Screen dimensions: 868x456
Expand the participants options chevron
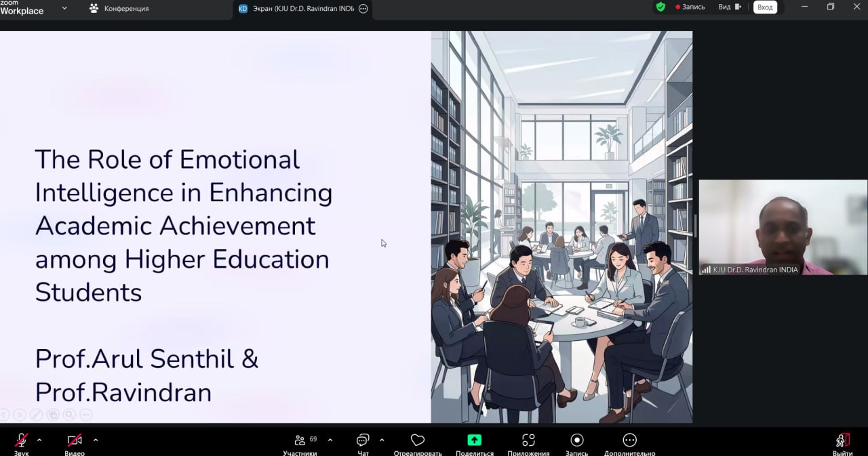[x=330, y=440]
